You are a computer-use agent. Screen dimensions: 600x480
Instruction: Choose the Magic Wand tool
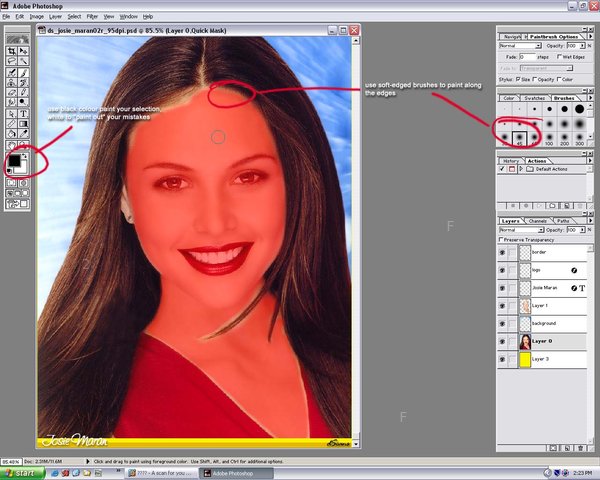pyautogui.click(x=23, y=61)
